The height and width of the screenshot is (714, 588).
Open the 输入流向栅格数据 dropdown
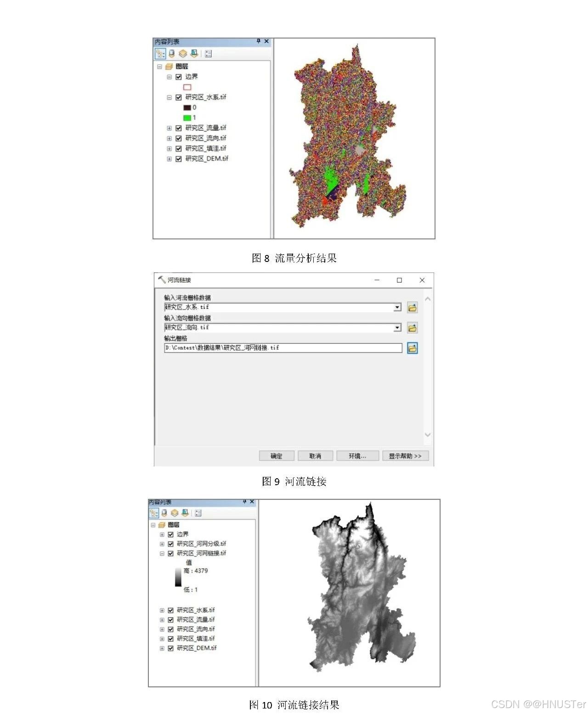[x=397, y=328]
